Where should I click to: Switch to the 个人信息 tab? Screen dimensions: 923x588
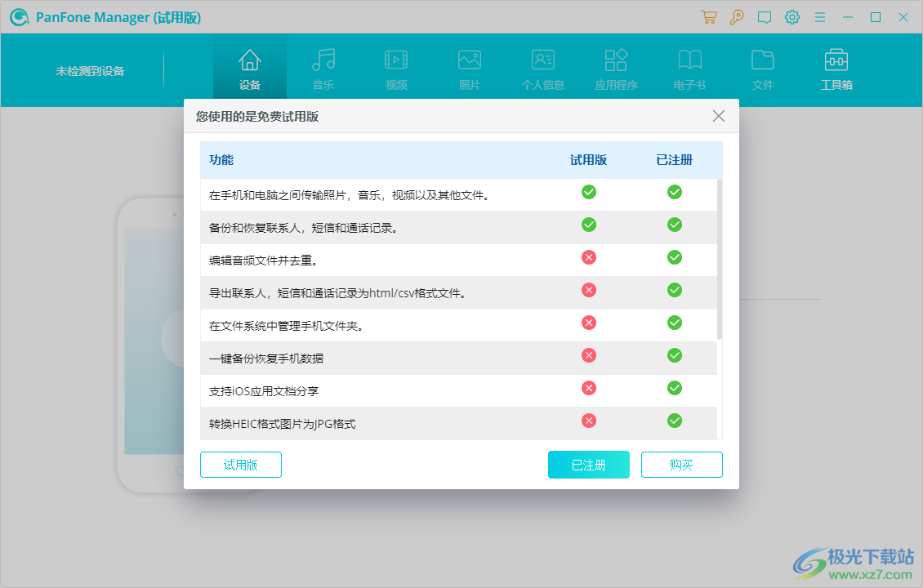(542, 69)
